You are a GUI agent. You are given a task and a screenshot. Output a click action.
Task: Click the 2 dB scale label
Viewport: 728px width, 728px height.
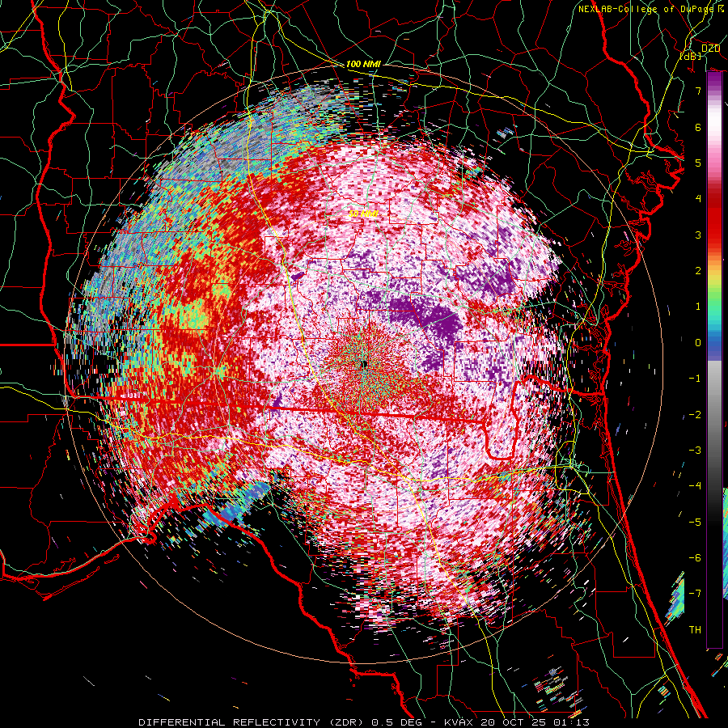tap(698, 270)
